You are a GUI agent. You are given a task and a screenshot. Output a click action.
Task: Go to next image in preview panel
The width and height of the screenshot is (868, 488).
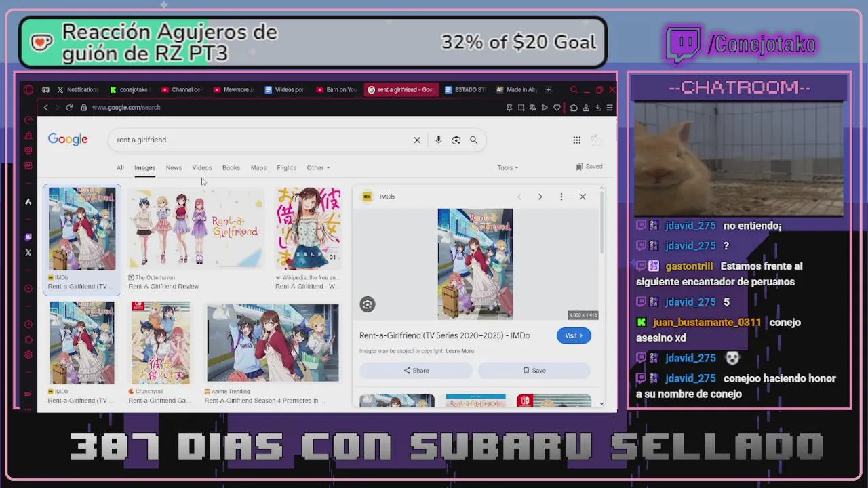pos(540,197)
